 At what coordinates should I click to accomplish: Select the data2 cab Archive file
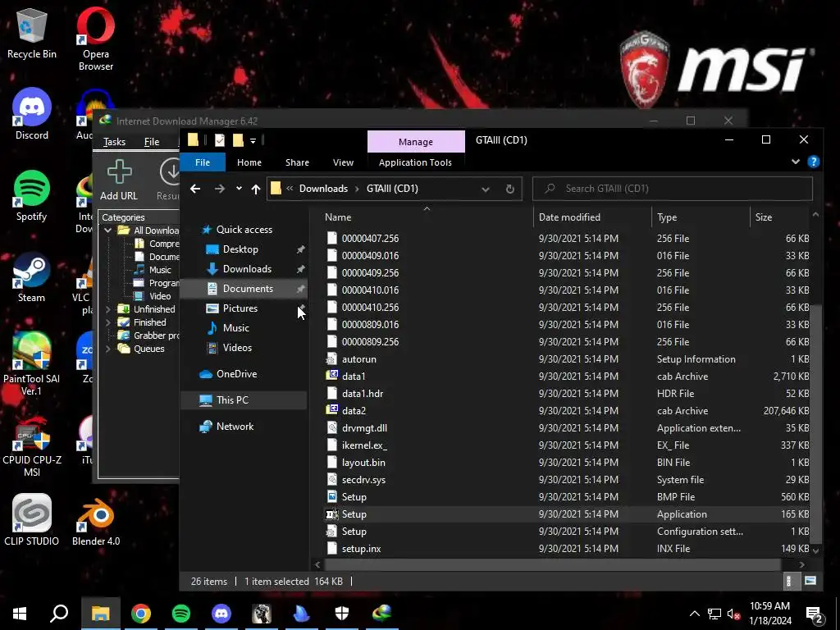[x=568, y=411]
